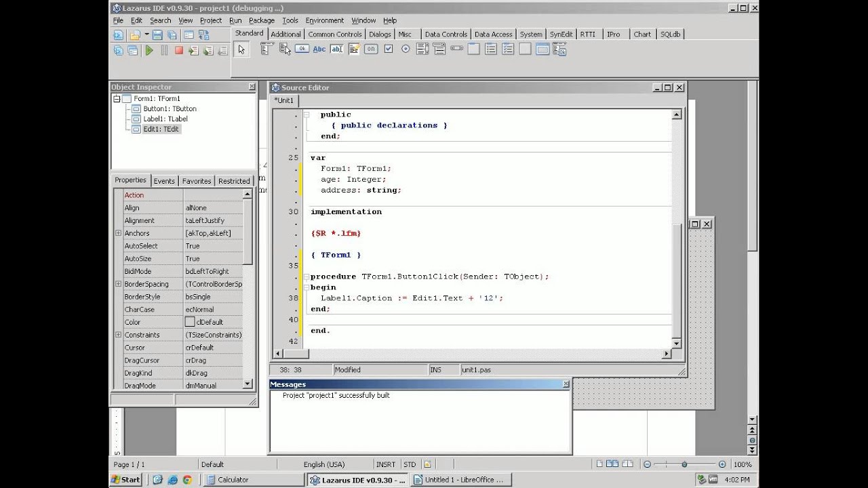Select Edit1: TEdit in component tree
Image resolution: width=868 pixels, height=488 pixels.
click(161, 129)
